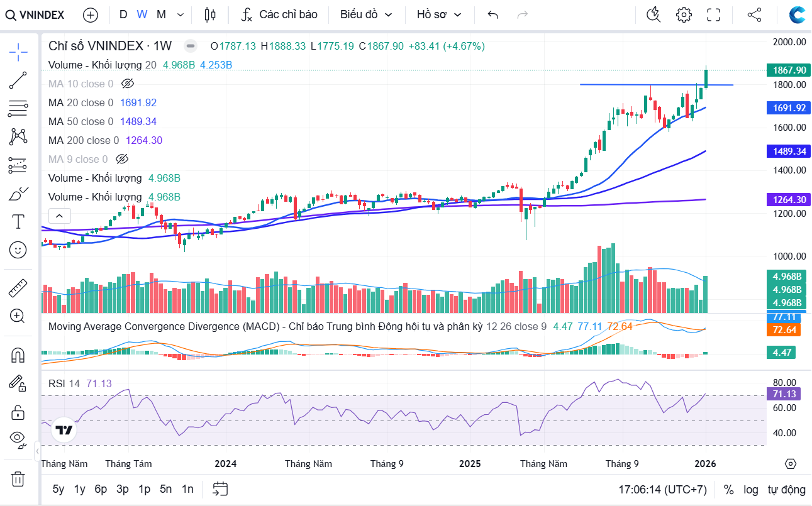Collapse the indicator legend list
Screen dimensions: 812x506
(x=59, y=216)
